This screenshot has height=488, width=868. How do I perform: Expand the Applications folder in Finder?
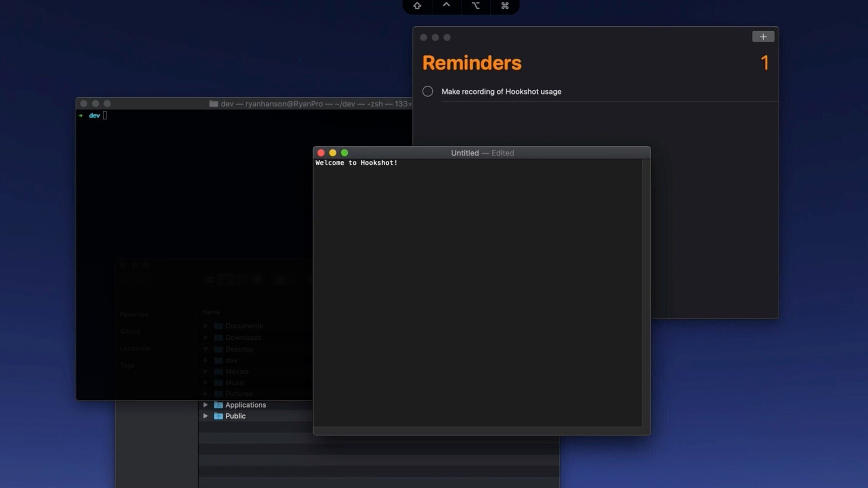click(x=206, y=405)
